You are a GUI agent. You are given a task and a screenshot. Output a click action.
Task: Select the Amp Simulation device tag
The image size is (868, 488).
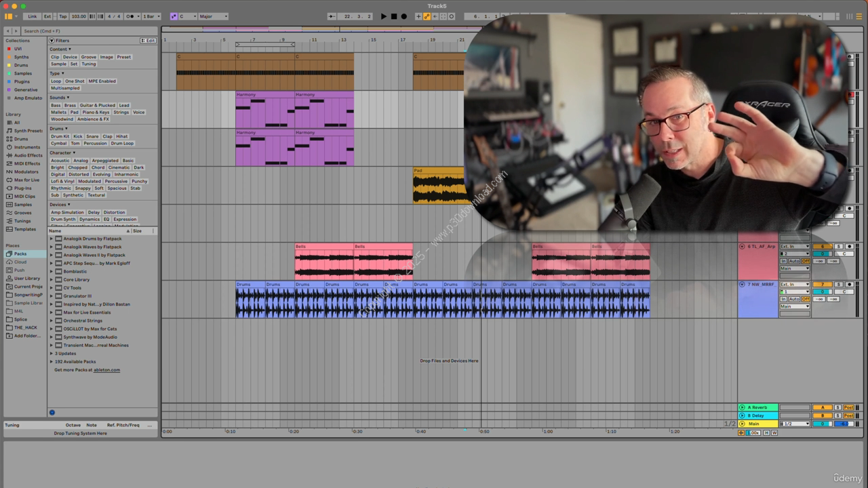click(x=67, y=212)
